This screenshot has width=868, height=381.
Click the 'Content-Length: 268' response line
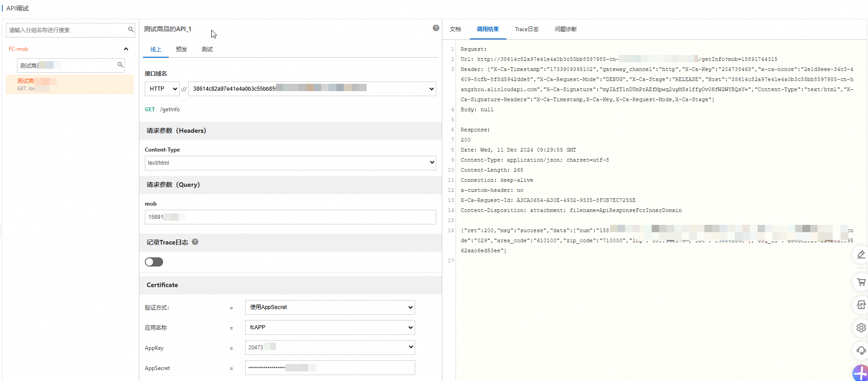492,170
